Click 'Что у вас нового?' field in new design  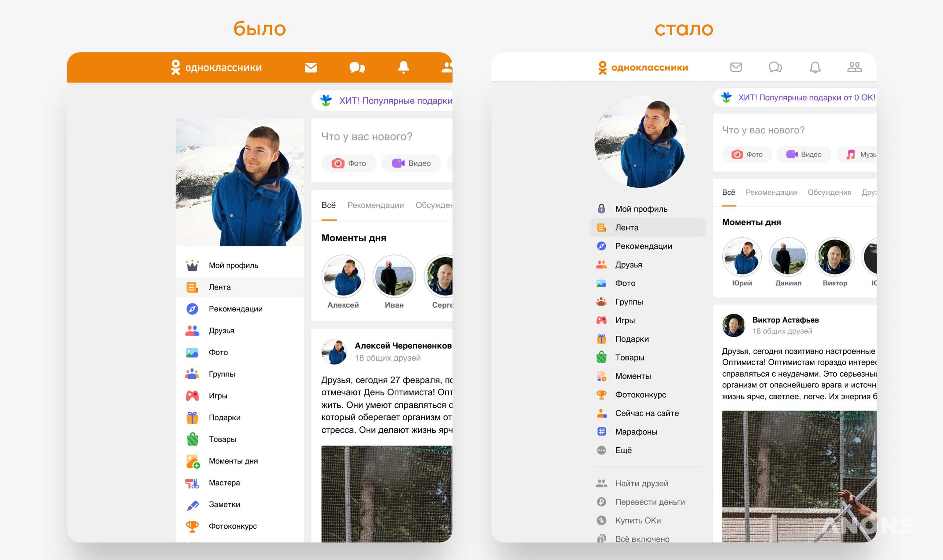point(763,130)
